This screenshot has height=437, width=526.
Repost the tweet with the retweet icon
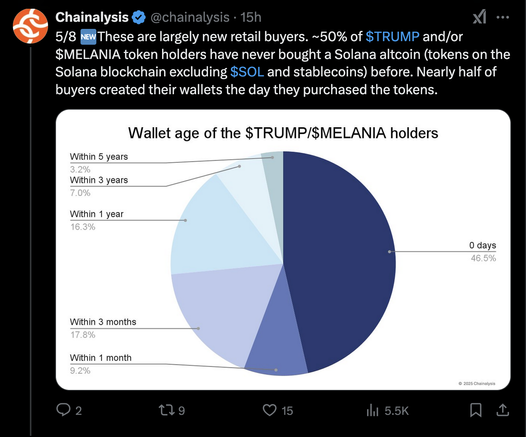pos(166,410)
